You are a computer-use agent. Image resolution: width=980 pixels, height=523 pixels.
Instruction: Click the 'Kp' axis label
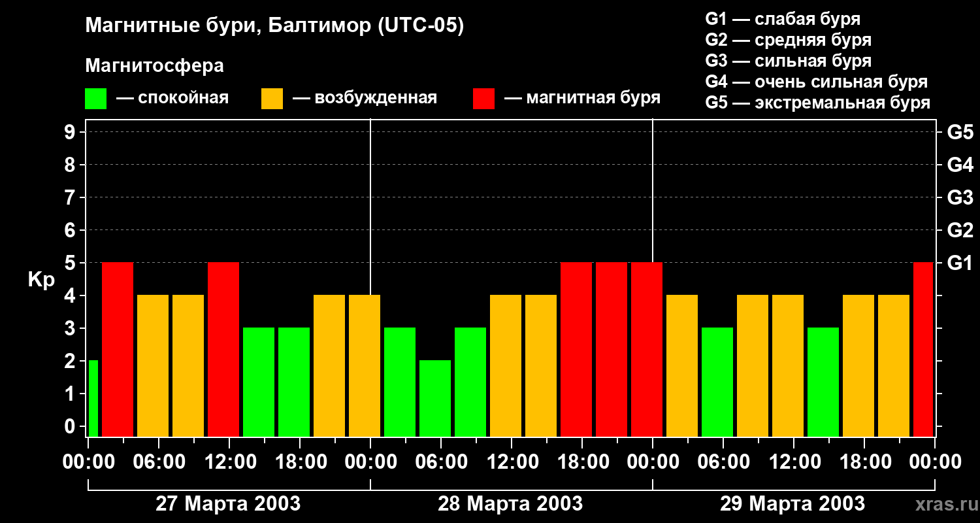(41, 279)
